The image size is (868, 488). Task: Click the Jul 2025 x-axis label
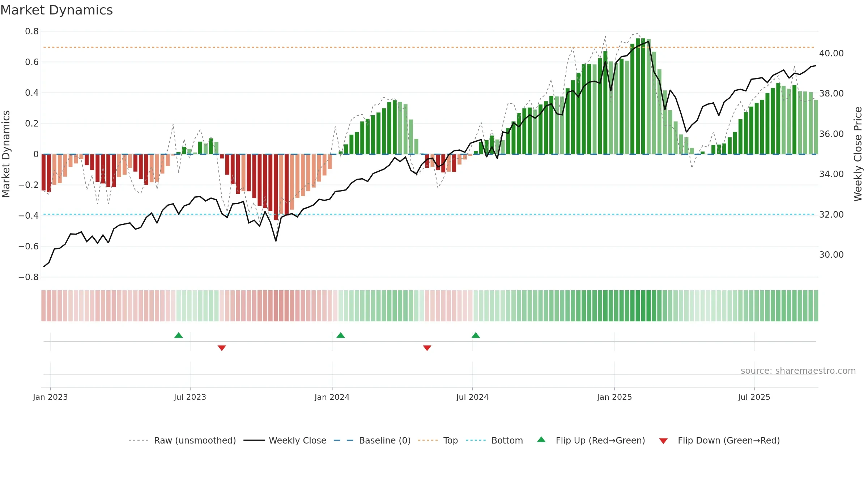(x=754, y=397)
